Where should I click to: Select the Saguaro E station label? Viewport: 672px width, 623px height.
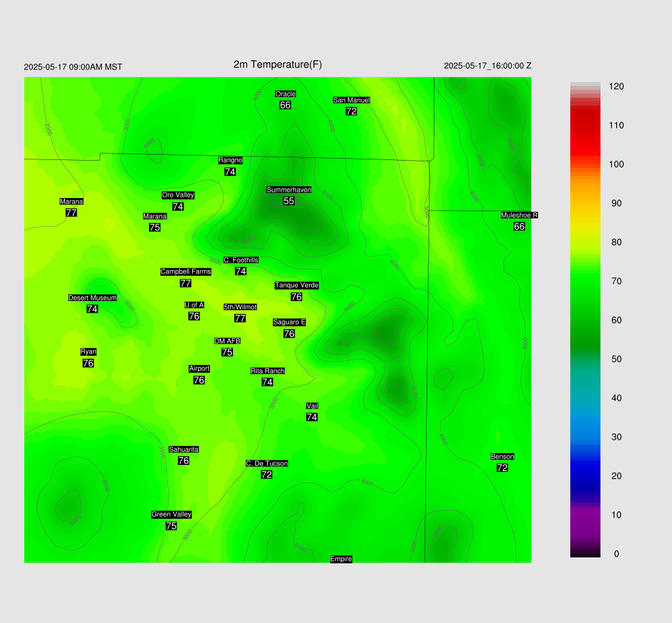coord(289,322)
